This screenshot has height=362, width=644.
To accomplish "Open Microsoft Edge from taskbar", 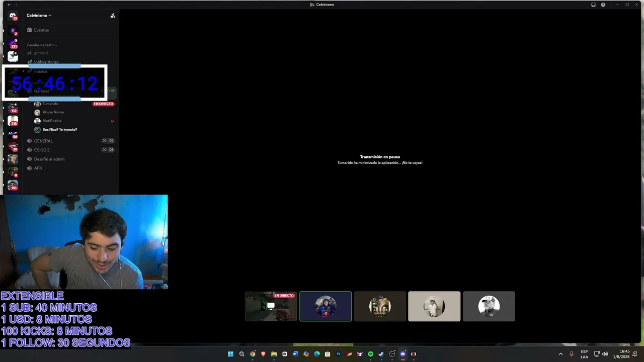I will [317, 354].
